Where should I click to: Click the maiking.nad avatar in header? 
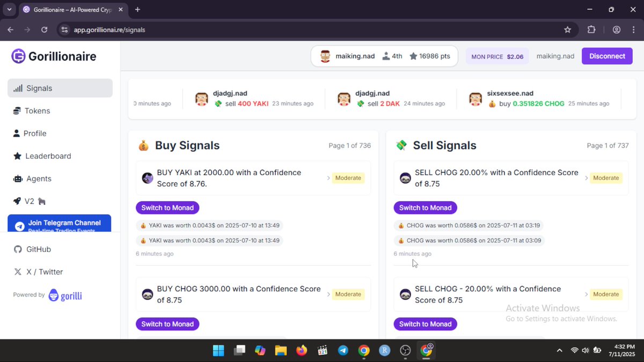(x=325, y=56)
